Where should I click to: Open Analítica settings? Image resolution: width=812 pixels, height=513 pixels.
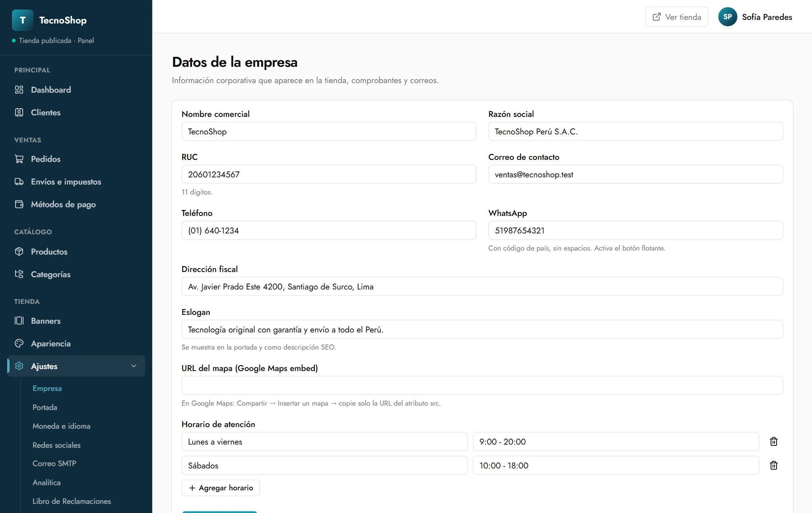[x=47, y=483]
